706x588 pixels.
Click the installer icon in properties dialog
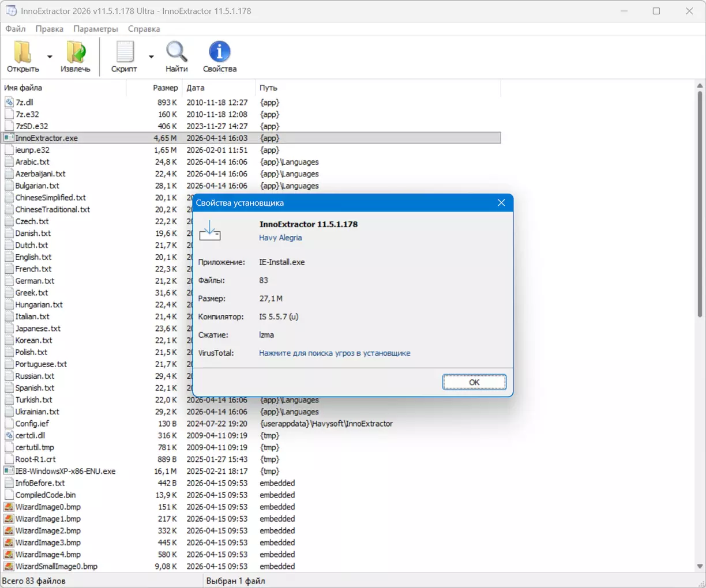click(210, 231)
